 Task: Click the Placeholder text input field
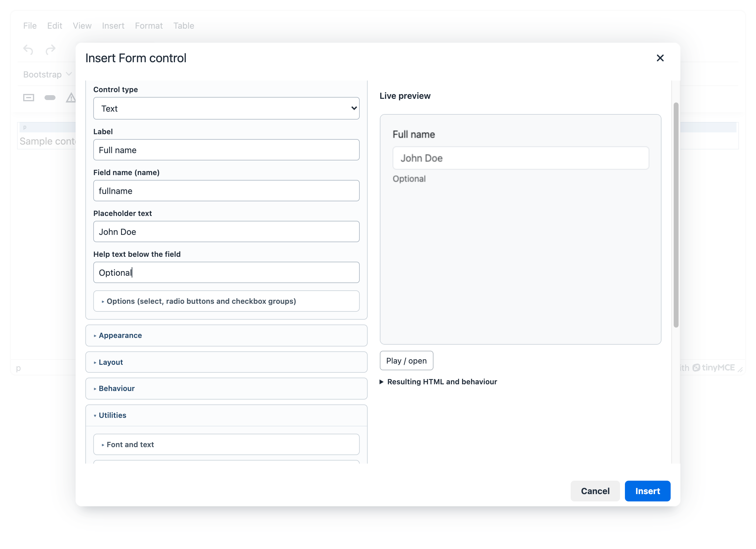pyautogui.click(x=226, y=231)
